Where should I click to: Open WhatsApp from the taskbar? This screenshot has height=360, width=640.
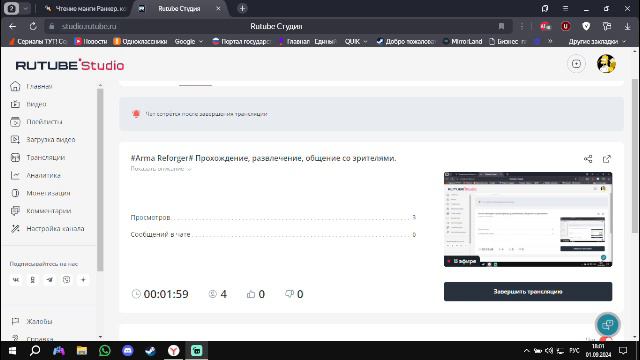click(x=104, y=351)
